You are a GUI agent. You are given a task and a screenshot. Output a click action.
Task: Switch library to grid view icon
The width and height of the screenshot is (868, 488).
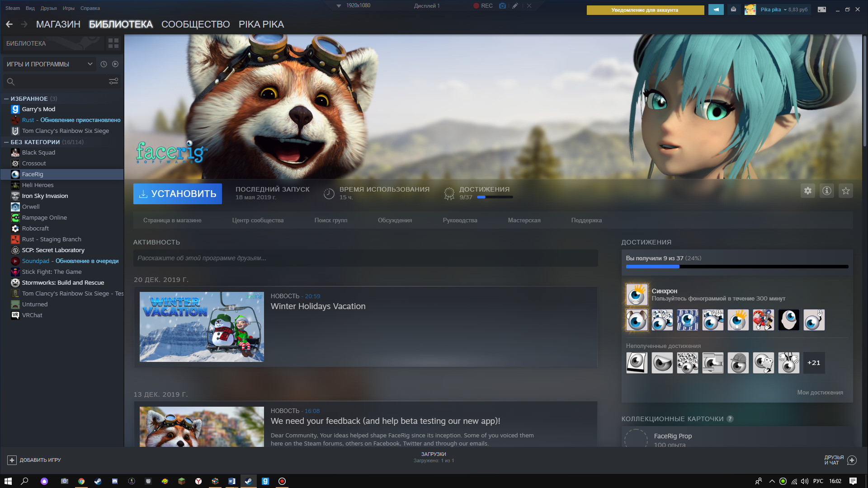pos(113,43)
